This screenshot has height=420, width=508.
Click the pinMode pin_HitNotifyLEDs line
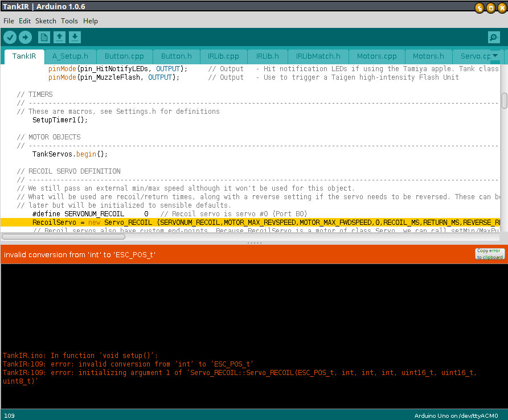(x=273, y=69)
